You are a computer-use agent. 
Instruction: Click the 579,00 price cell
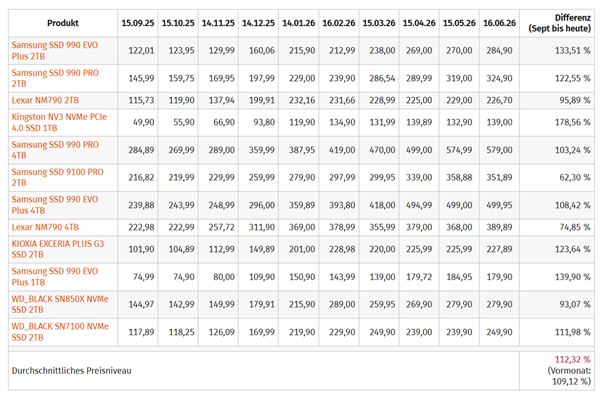[499, 150]
